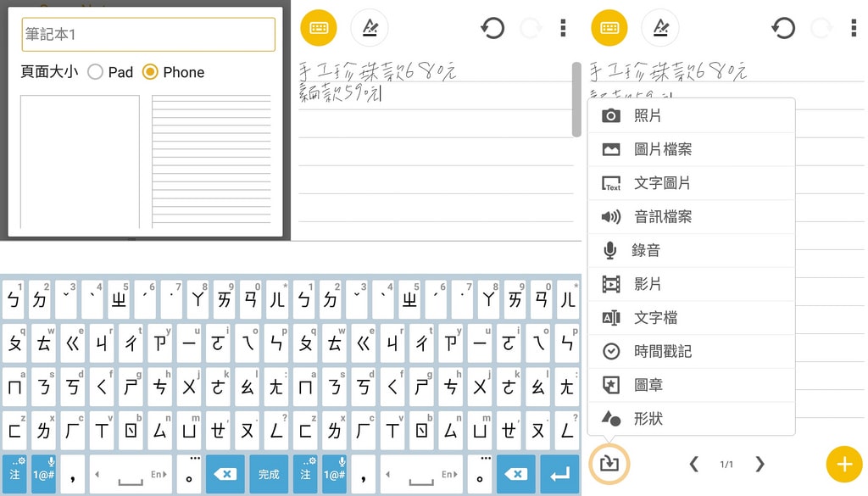Viewport: 868px width, 496px height.
Task: Select the lined page template thumbnail
Action: click(211, 161)
